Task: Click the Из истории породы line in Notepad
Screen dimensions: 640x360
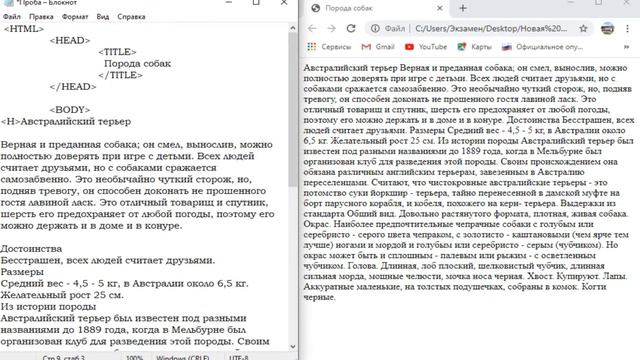Action: pos(48,307)
